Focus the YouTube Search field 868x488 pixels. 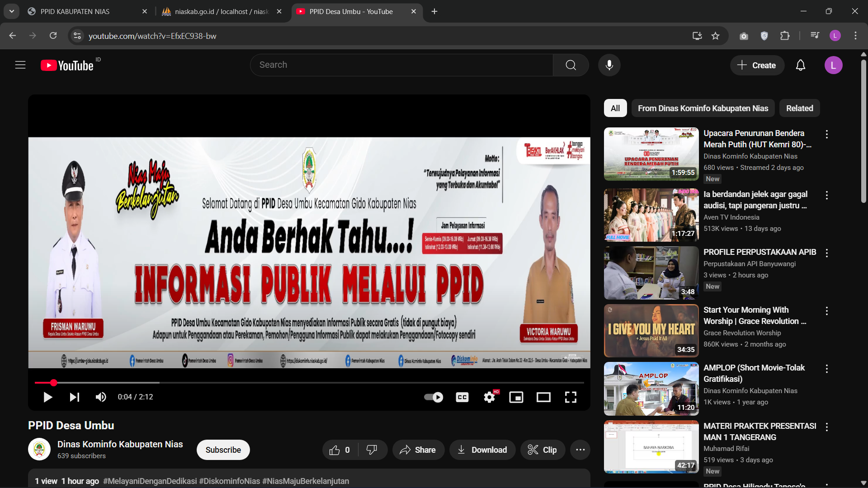[x=401, y=65]
